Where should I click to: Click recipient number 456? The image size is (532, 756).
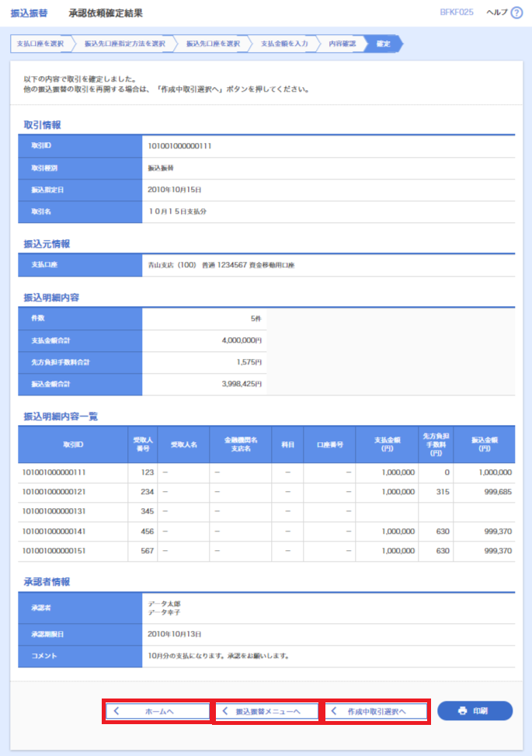148,531
